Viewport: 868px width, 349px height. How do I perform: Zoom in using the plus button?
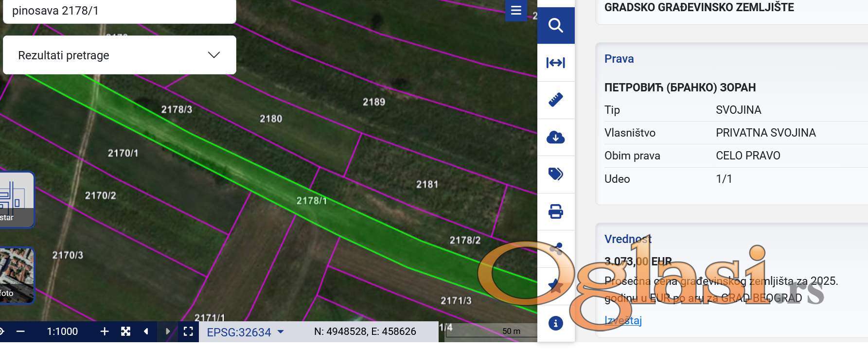click(104, 332)
